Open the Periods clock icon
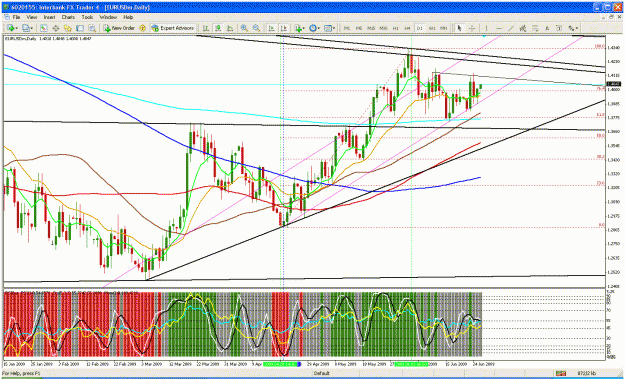Screen dimensions: 625x379 tap(313, 28)
